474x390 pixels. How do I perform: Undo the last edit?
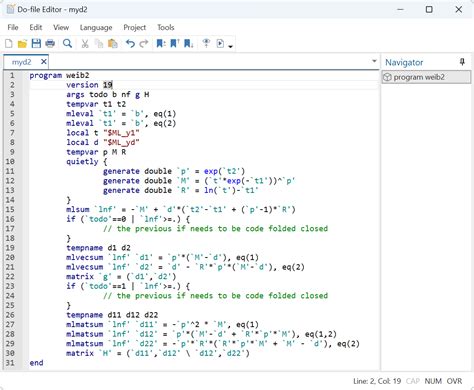pyautogui.click(x=130, y=43)
